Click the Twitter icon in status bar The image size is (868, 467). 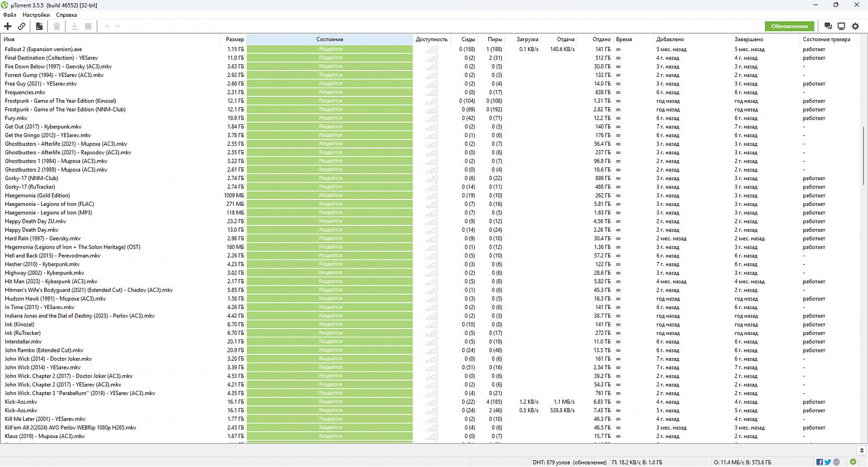(827, 462)
